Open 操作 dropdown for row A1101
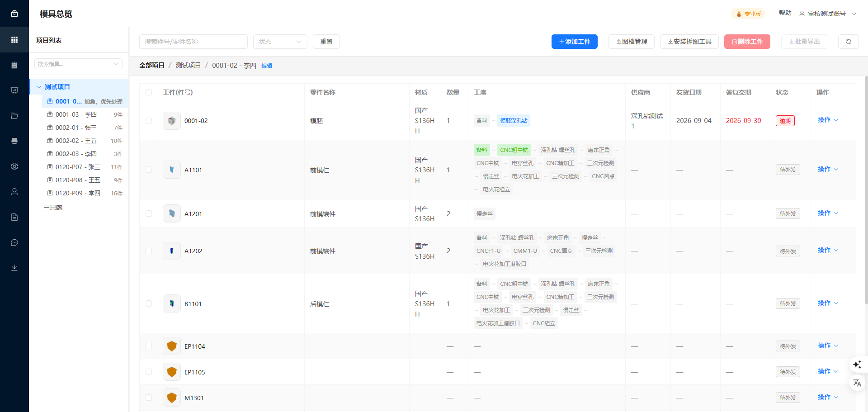 [828, 169]
